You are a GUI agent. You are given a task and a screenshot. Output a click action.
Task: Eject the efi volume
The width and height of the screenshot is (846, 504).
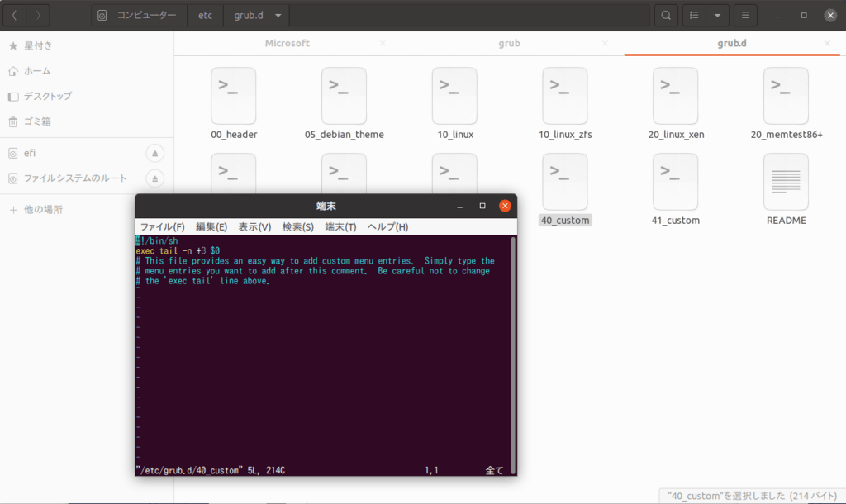(154, 153)
